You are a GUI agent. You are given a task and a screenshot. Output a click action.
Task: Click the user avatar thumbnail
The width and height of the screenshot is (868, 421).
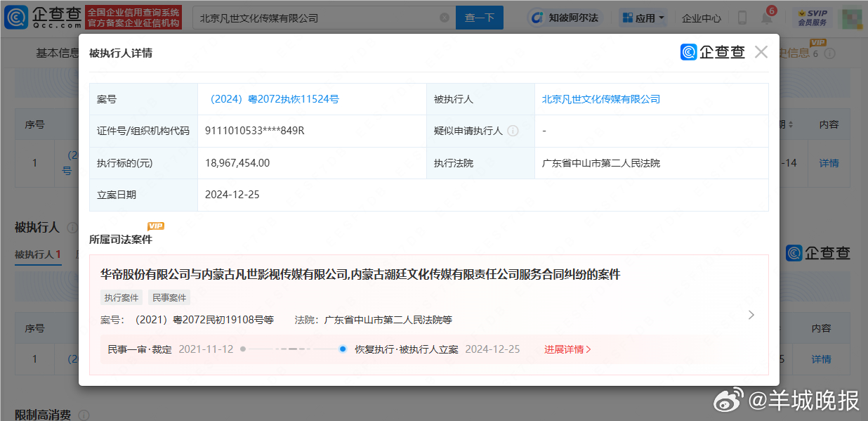click(852, 18)
